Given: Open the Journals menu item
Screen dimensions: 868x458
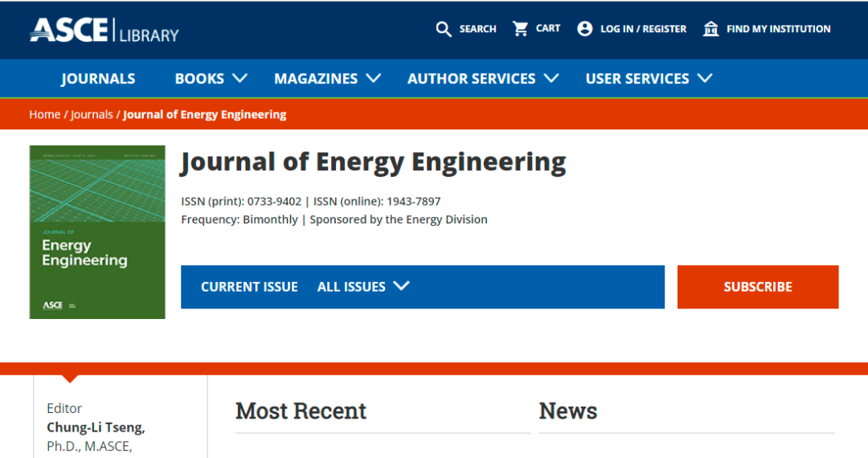Looking at the screenshot, I should 98,79.
